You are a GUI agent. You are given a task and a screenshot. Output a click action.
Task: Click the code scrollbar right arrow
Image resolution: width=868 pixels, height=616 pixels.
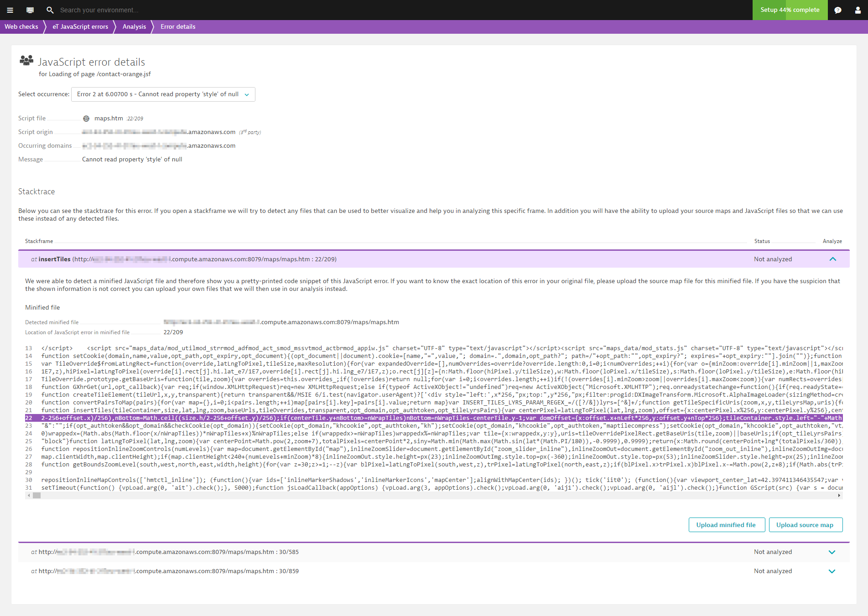coord(839,496)
